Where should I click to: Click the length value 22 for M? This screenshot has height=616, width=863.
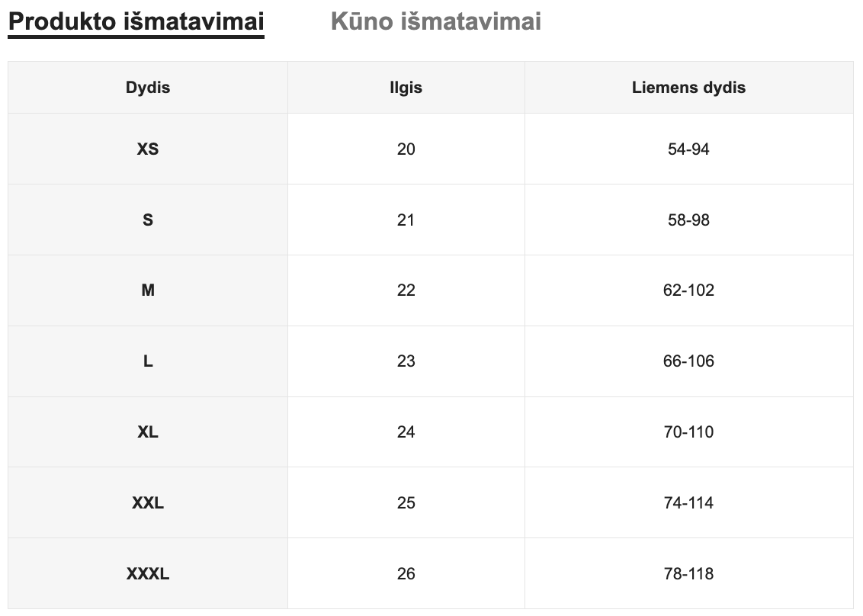pyautogui.click(x=406, y=290)
